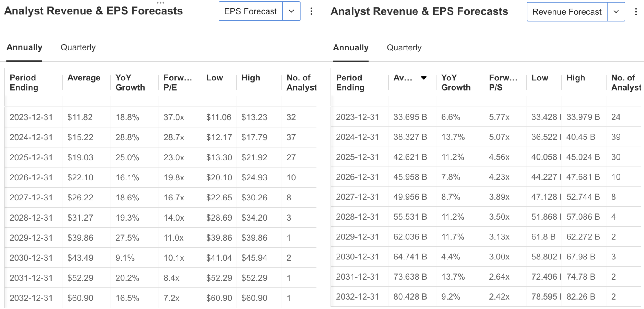Click the 2.64x forward P/S cell

(499, 277)
